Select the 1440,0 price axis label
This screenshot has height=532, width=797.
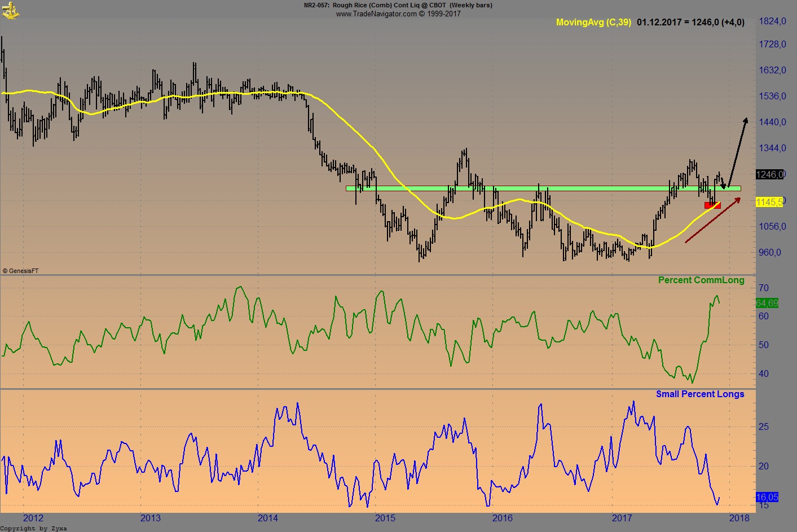(772, 122)
